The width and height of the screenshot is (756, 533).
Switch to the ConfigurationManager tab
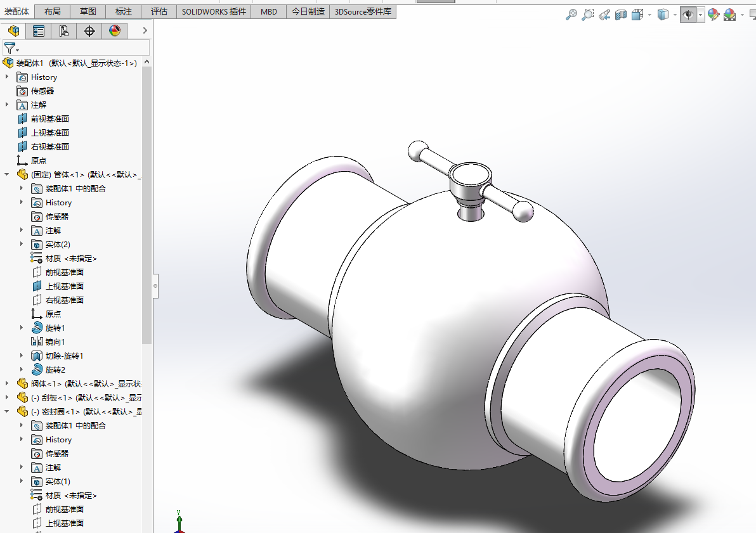pyautogui.click(x=63, y=31)
